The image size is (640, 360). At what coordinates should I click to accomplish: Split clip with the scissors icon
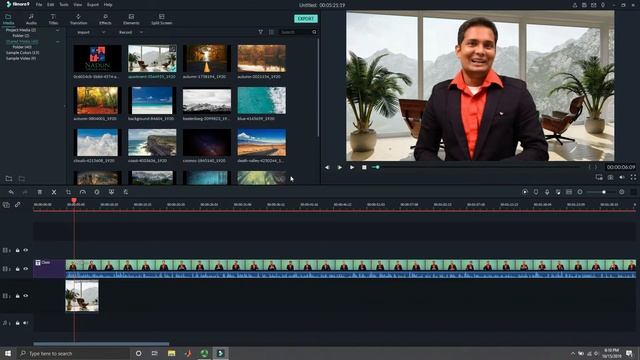[x=54, y=192]
